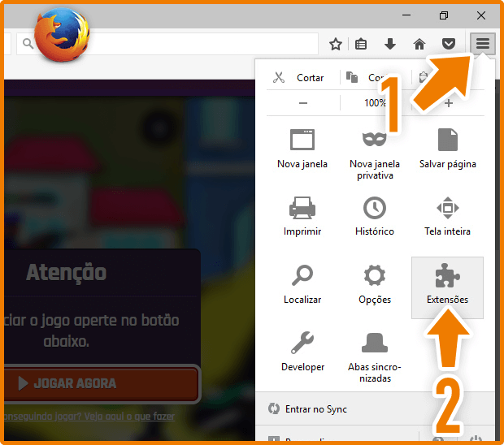
Task: Click the JOGAR AGORA button
Action: 101,383
